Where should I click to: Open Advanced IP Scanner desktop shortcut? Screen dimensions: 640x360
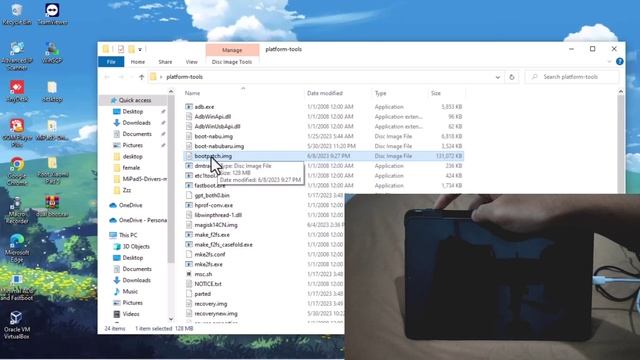[x=17, y=56]
